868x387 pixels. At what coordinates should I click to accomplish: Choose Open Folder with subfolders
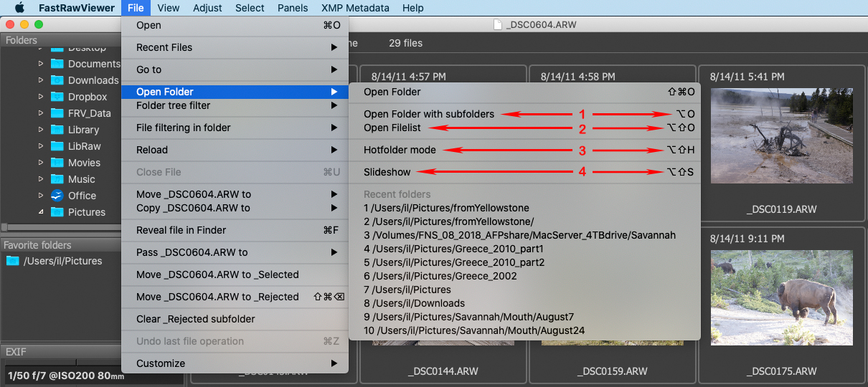click(428, 114)
